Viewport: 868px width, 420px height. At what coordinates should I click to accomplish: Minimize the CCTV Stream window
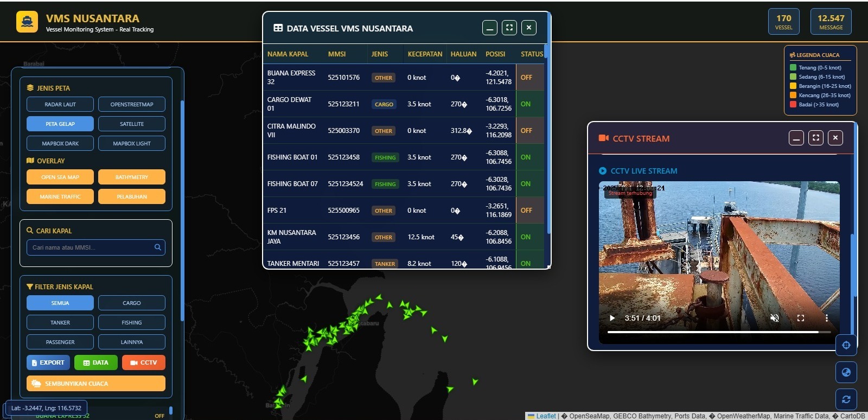tap(796, 138)
